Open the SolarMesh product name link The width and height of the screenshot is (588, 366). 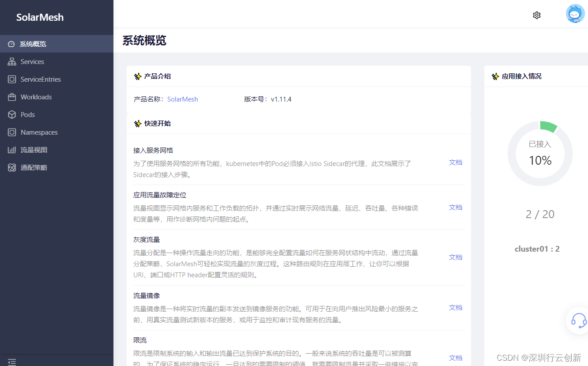(x=182, y=99)
